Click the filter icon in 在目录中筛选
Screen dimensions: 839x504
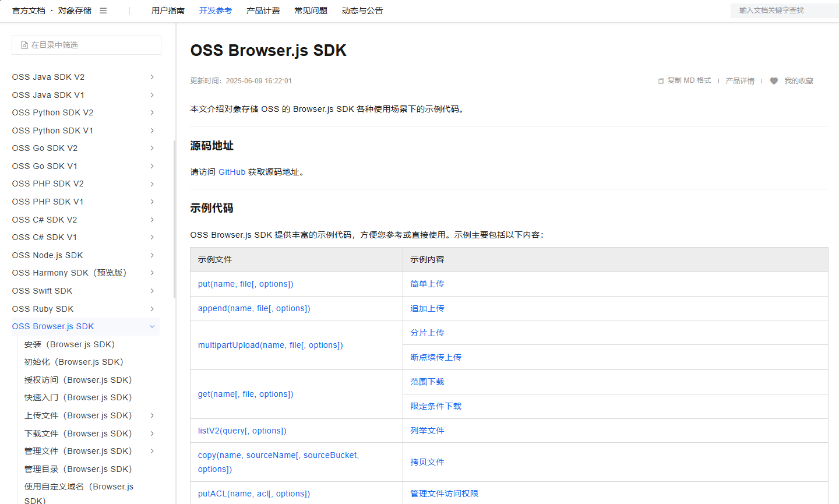pos(24,45)
